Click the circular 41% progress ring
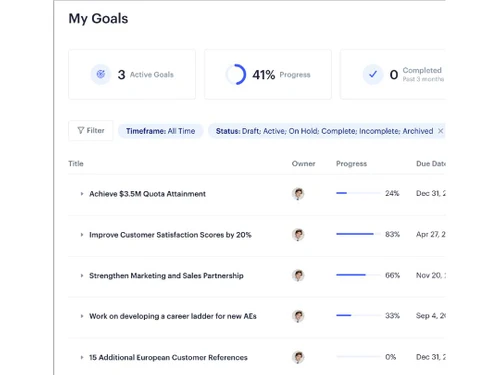500x375 pixels. [236, 74]
